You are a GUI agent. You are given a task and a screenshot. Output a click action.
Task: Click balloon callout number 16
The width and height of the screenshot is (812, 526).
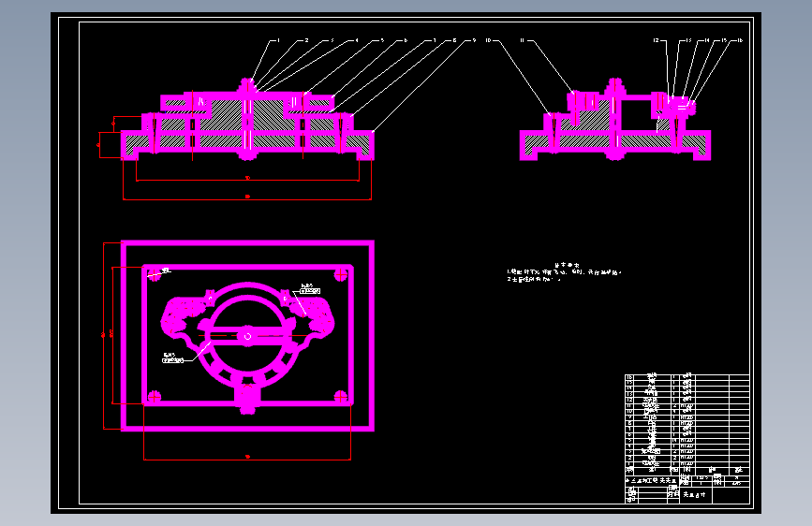tap(740, 40)
